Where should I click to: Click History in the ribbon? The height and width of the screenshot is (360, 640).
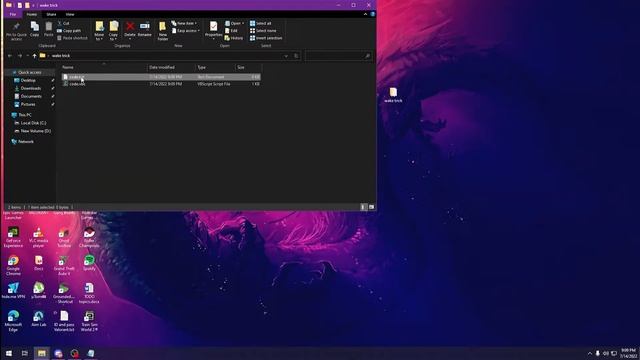click(x=234, y=38)
